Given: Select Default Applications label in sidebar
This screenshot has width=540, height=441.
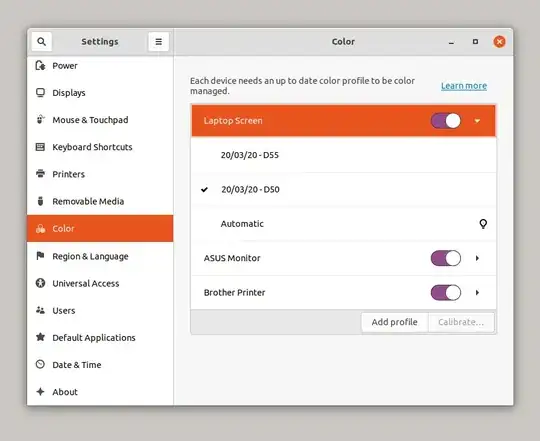Looking at the screenshot, I should 94,338.
